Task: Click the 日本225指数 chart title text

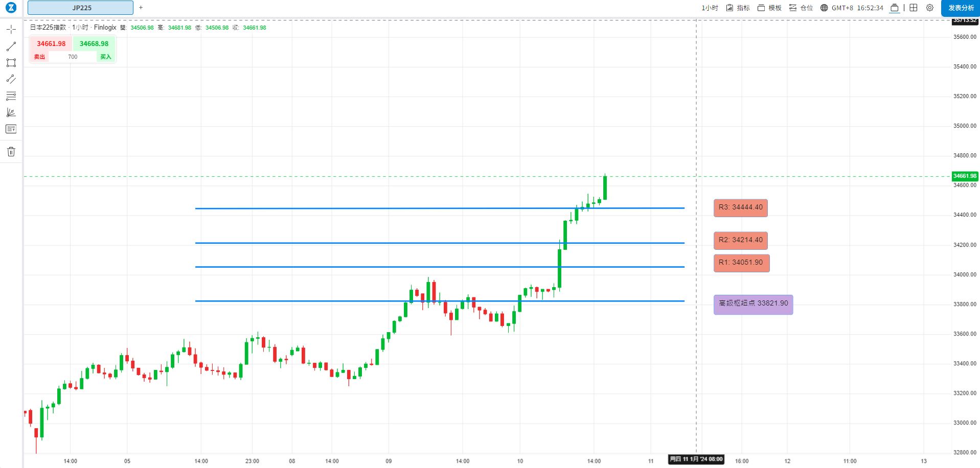Action: tap(49, 28)
